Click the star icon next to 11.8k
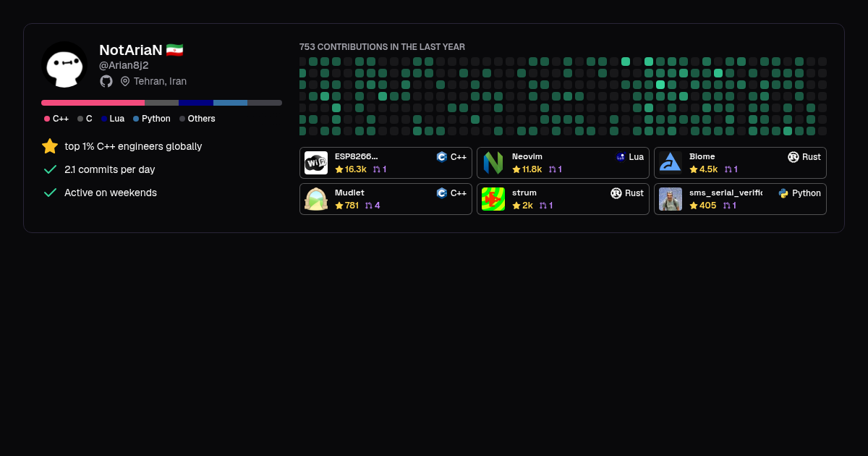This screenshot has height=456, width=868. [x=516, y=169]
